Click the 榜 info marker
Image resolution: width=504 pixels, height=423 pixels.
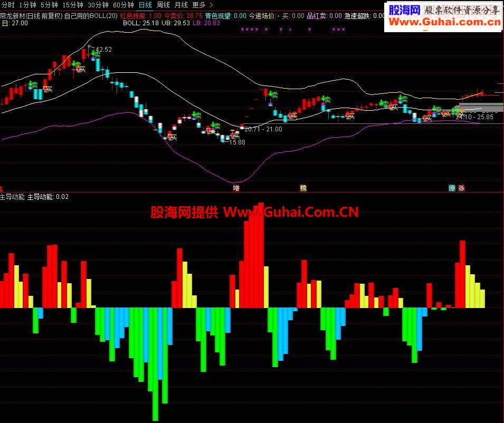tap(303, 188)
